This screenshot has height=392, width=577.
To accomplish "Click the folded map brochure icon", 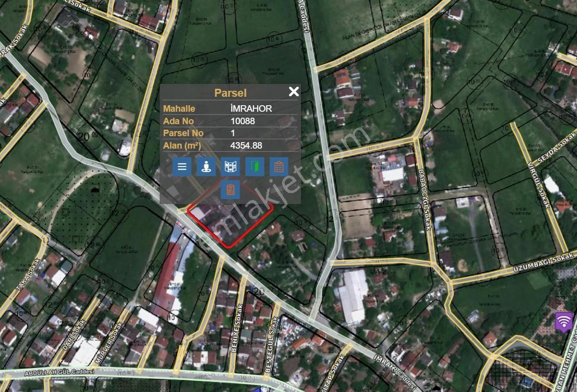I will click(x=231, y=167).
